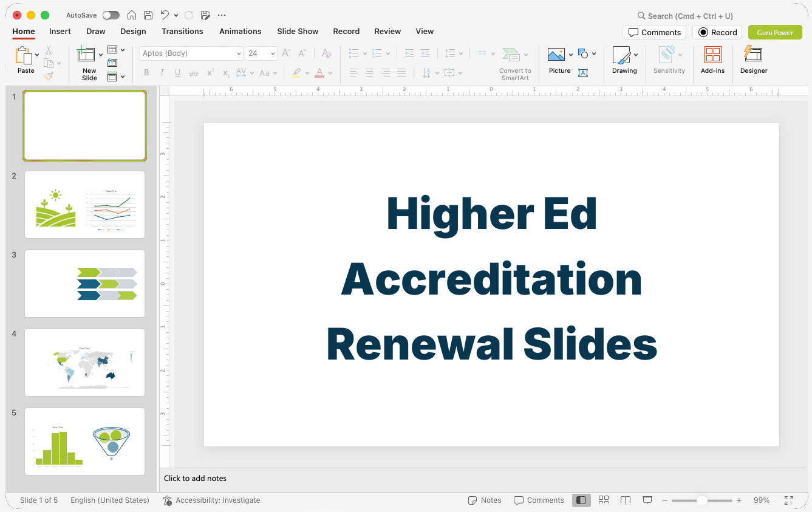Click the Format Painter brush icon
This screenshot has width=812, height=512.
(49, 76)
